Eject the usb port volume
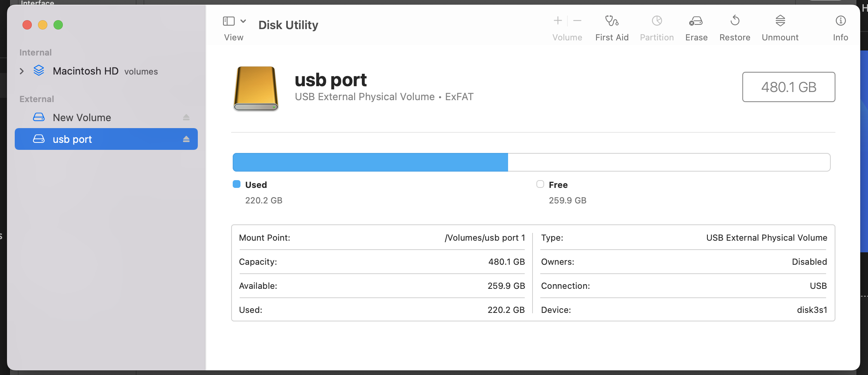 tap(187, 139)
